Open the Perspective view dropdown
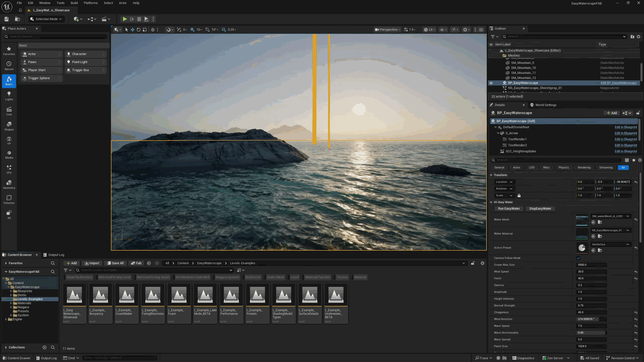 388,29
